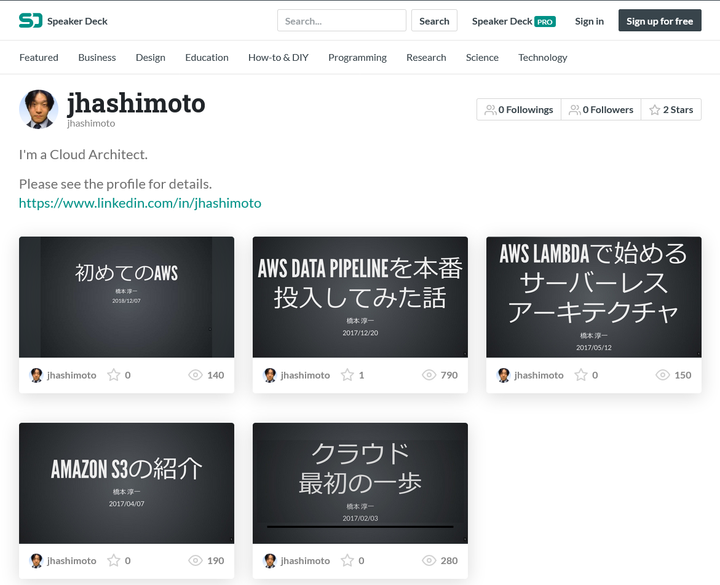This screenshot has width=720, height=585.
Task: Open the Research category
Action: click(426, 57)
